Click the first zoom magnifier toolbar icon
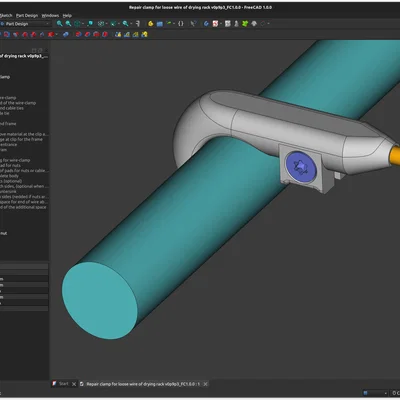 [59, 24]
